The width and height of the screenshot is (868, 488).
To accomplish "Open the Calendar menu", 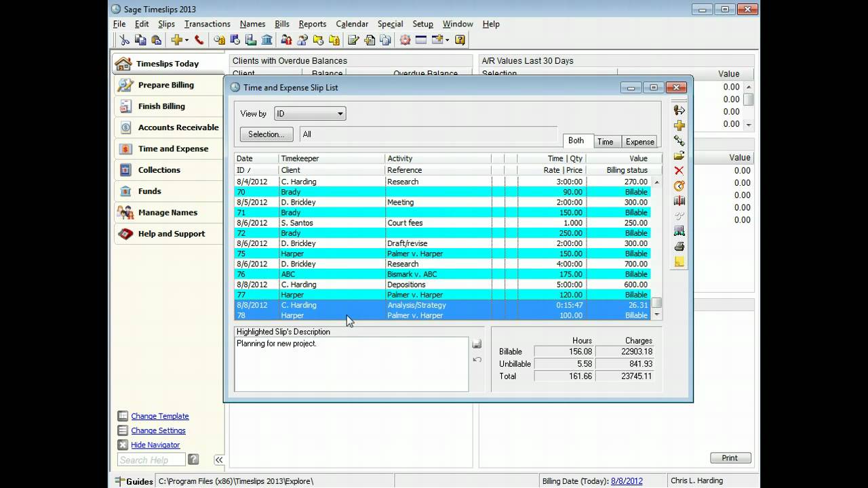I will 352,24.
